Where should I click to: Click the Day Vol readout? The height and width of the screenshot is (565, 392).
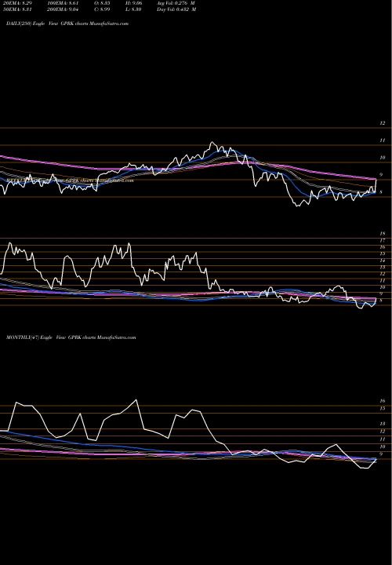click(176, 9)
